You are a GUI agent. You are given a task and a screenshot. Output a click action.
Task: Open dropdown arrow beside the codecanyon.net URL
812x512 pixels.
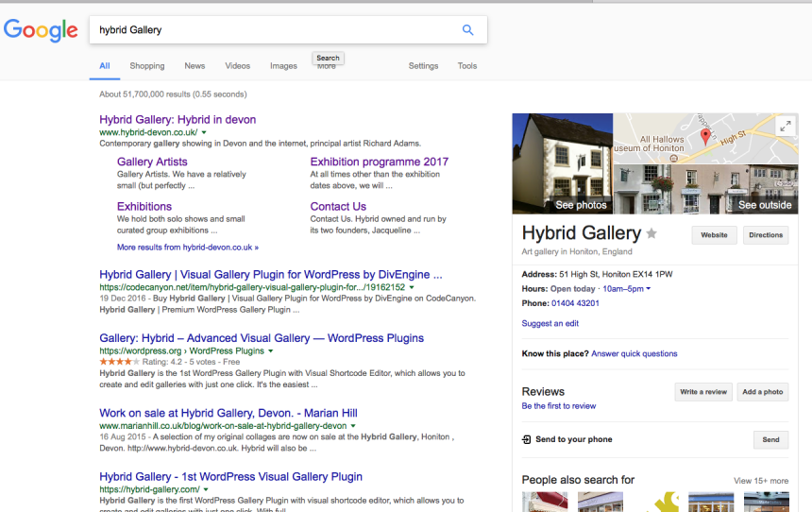coord(412,287)
